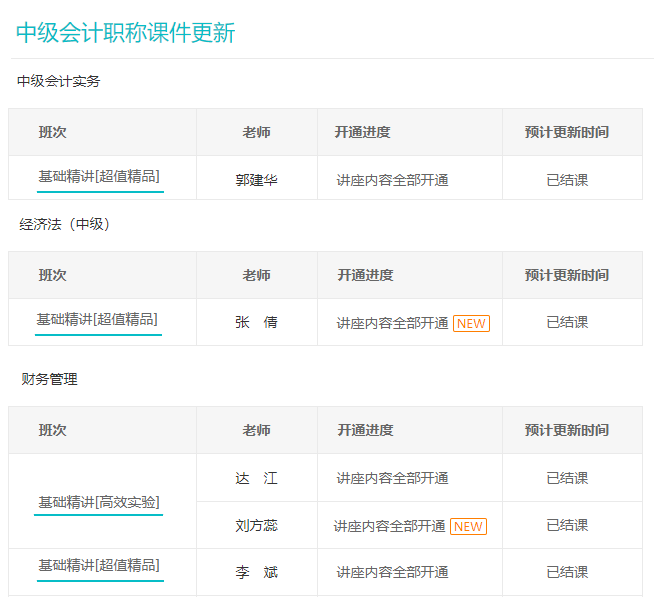654x614 pixels.
Task: Click teacher name 张倩
Action: point(257,322)
